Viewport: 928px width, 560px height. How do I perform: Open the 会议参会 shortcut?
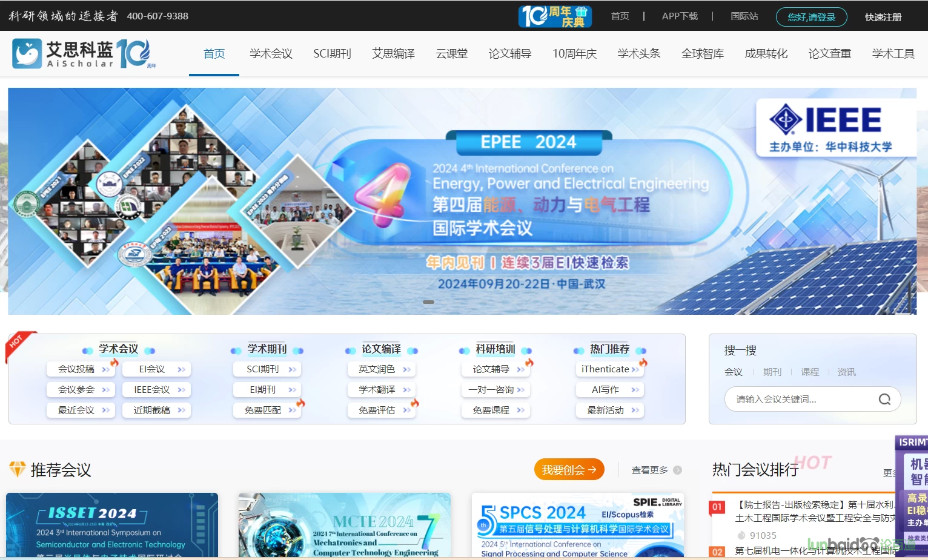pos(81,389)
